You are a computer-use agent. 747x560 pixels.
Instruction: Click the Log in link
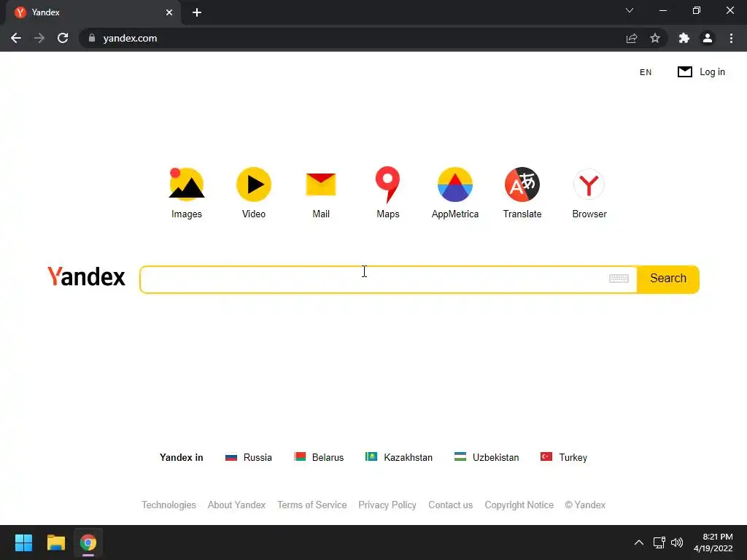tap(712, 72)
